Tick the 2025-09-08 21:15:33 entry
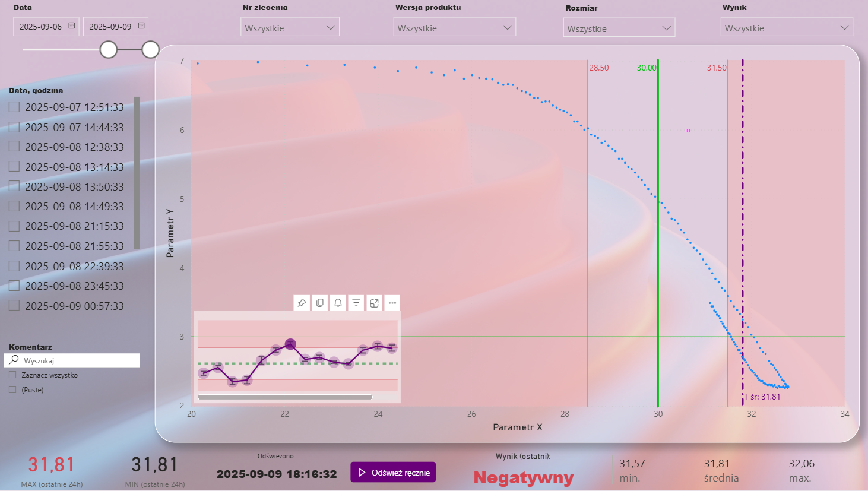Screen dimensions: 868x491 click(14, 226)
